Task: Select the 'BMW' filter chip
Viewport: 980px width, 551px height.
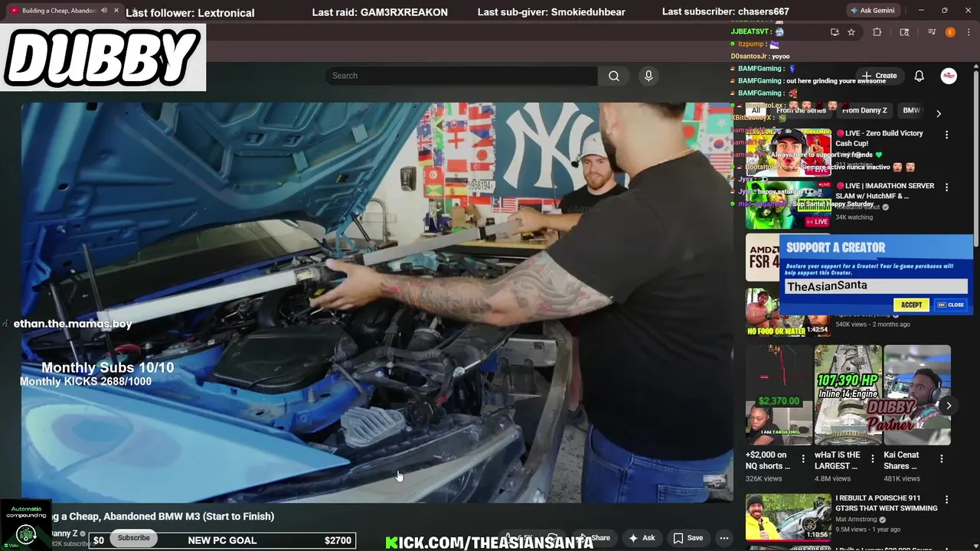Action: (911, 110)
